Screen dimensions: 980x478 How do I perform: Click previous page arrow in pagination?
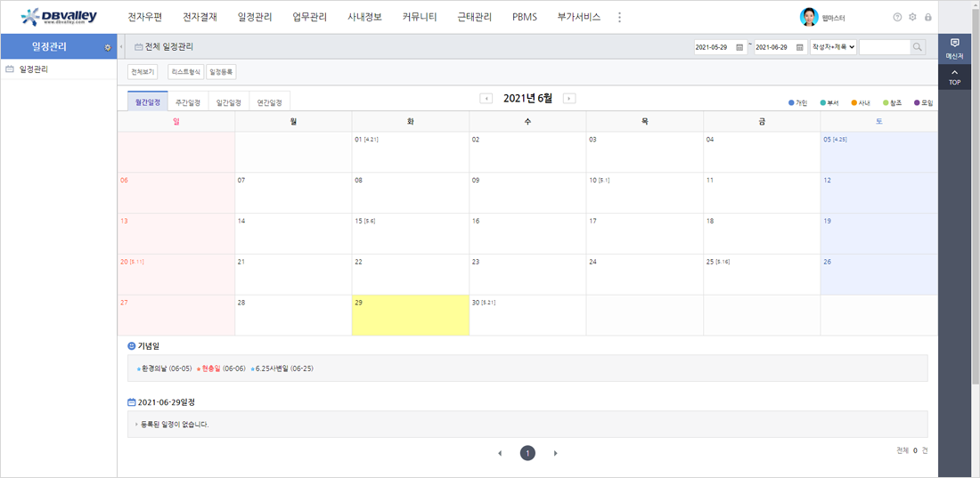(500, 453)
